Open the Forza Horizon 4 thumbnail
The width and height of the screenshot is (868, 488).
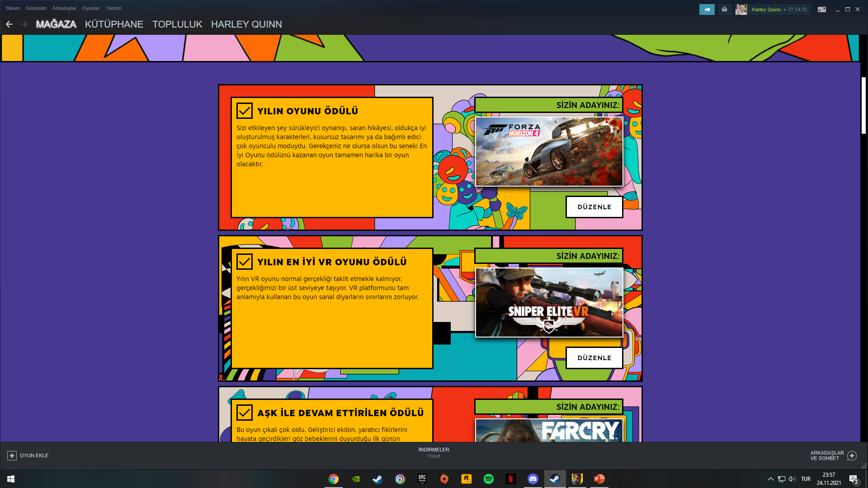click(549, 151)
